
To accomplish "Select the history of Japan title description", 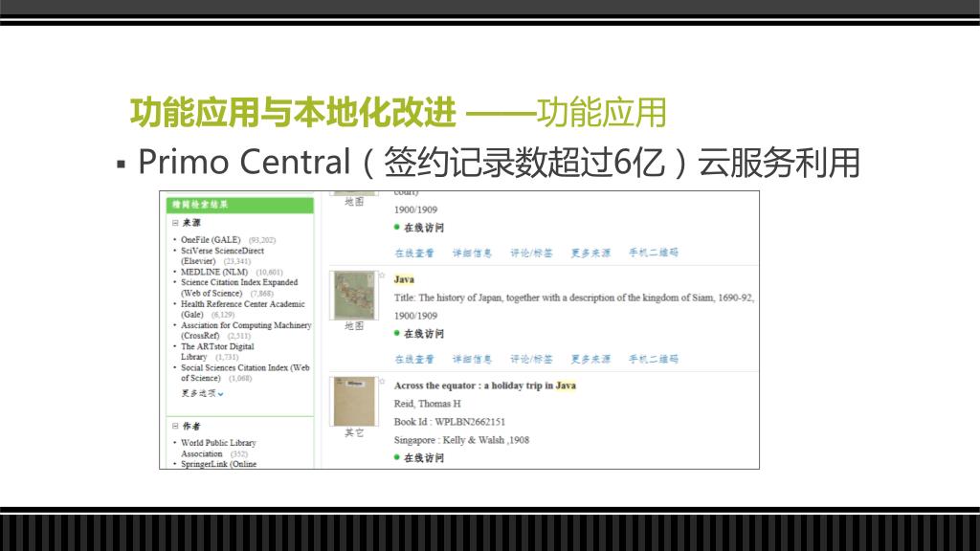I will pos(574,298).
